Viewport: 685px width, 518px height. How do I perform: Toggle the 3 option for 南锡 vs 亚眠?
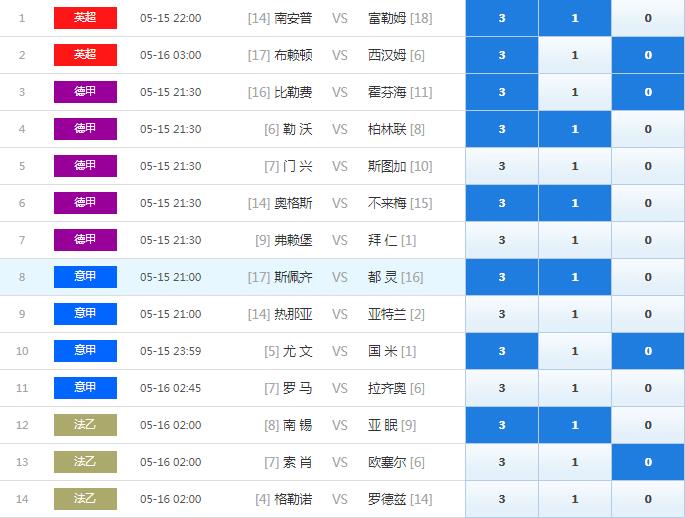tap(501, 425)
